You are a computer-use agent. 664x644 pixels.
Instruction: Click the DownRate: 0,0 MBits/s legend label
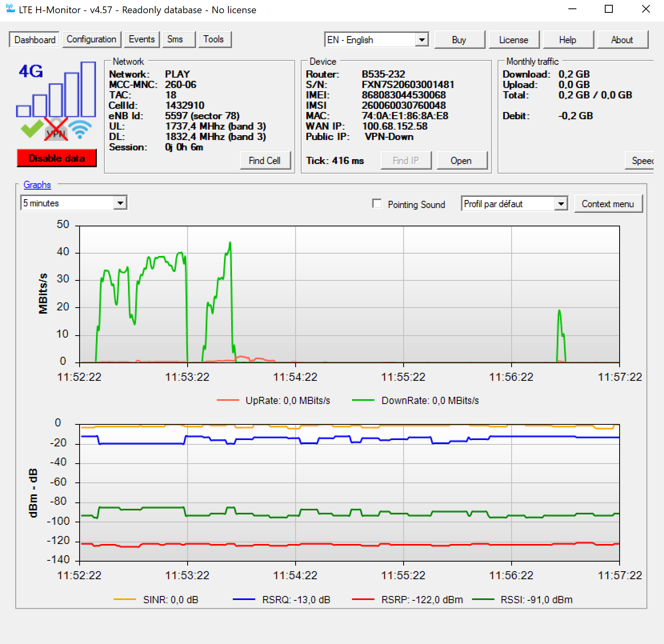click(430, 400)
